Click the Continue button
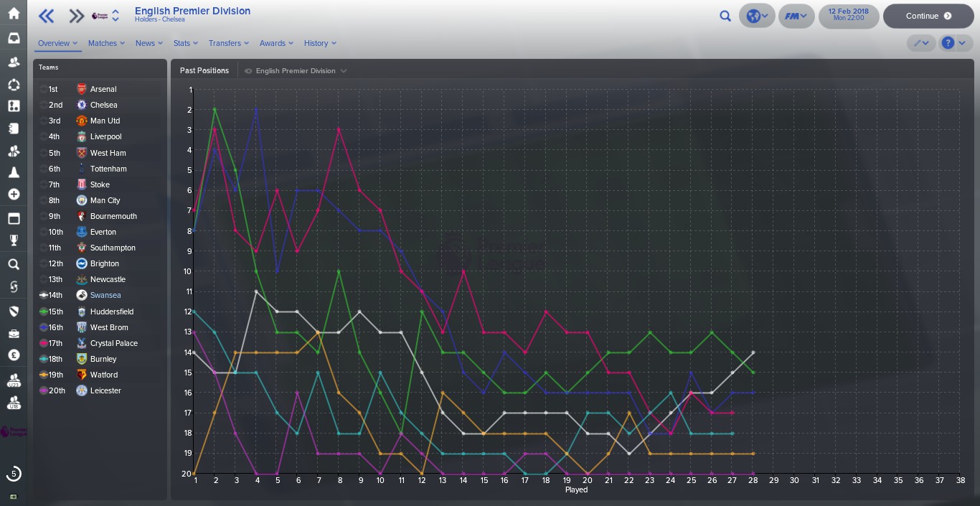 [928, 16]
